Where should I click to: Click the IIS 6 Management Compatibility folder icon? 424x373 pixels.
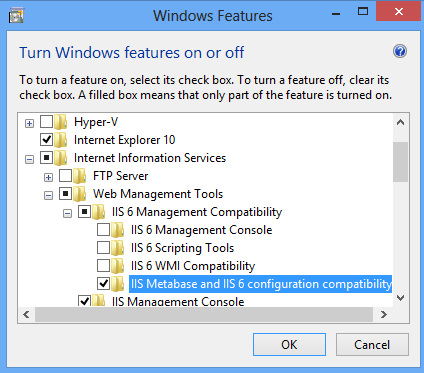(x=99, y=212)
